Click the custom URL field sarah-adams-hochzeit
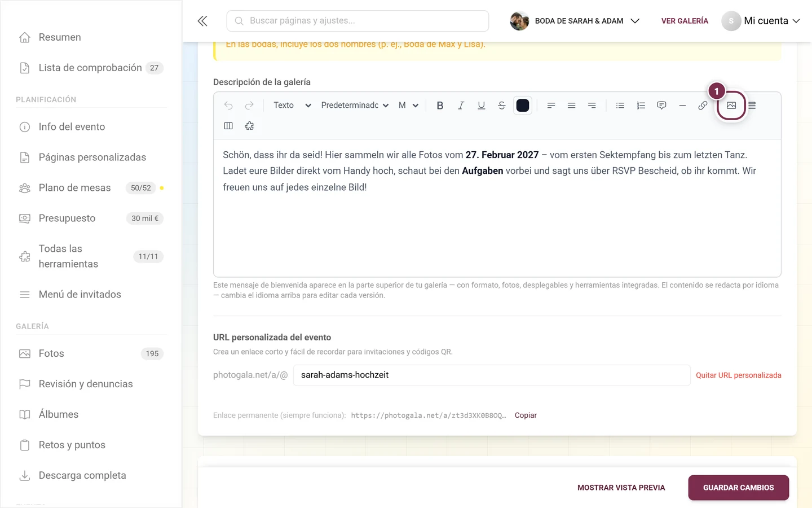This screenshot has width=812, height=508. 492,375
